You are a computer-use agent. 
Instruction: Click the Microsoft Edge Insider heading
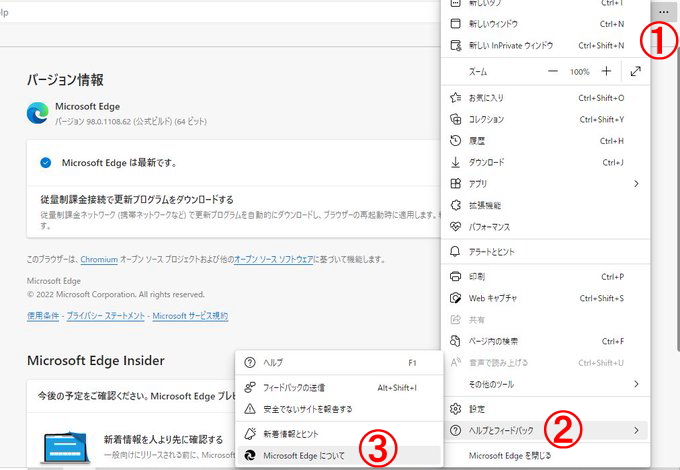point(96,360)
